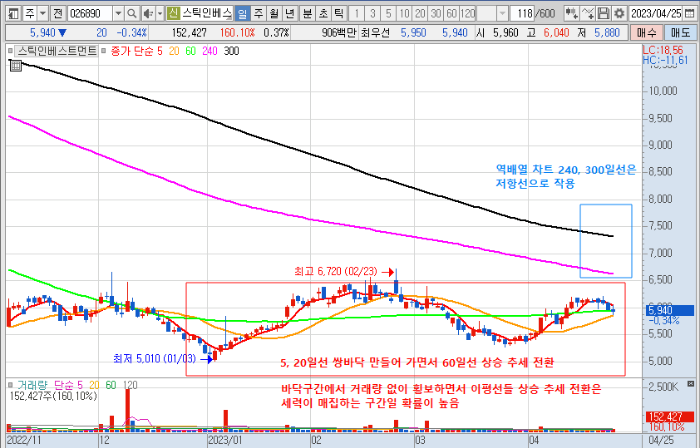This screenshot has width=700, height=448.
Task: Select the 월 monthly period tab
Action: (274, 14)
